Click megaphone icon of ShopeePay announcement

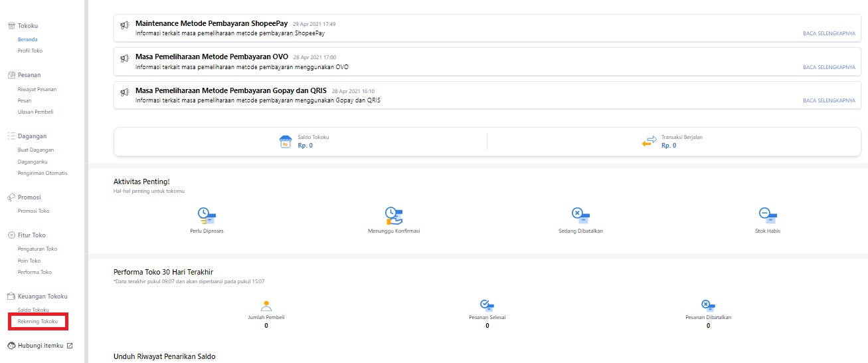coord(124,25)
